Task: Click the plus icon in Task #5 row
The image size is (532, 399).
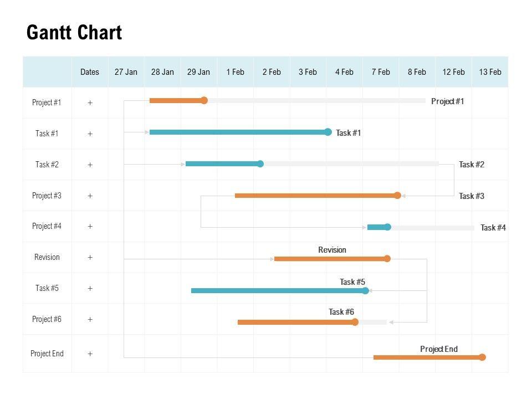Action: (x=90, y=288)
